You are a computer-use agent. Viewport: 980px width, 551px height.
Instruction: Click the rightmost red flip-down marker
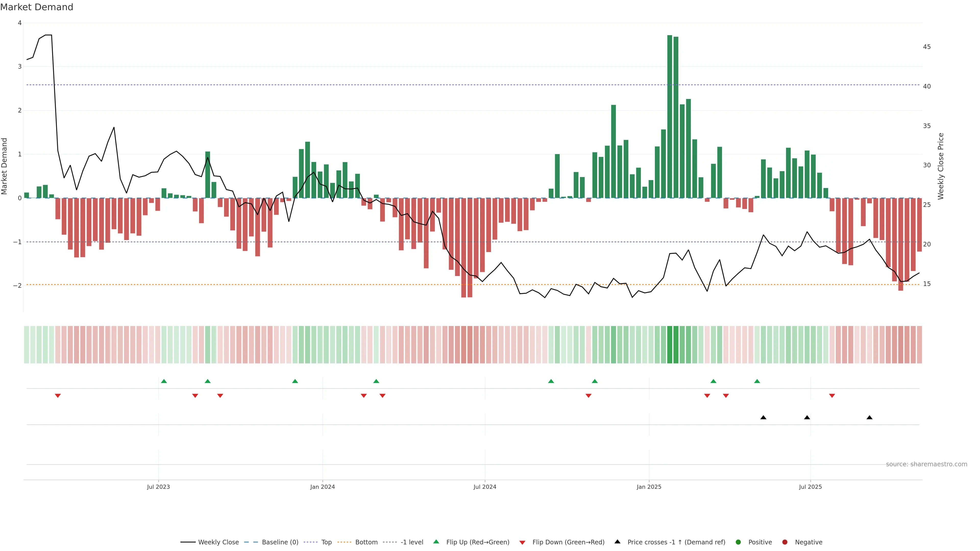click(x=832, y=396)
